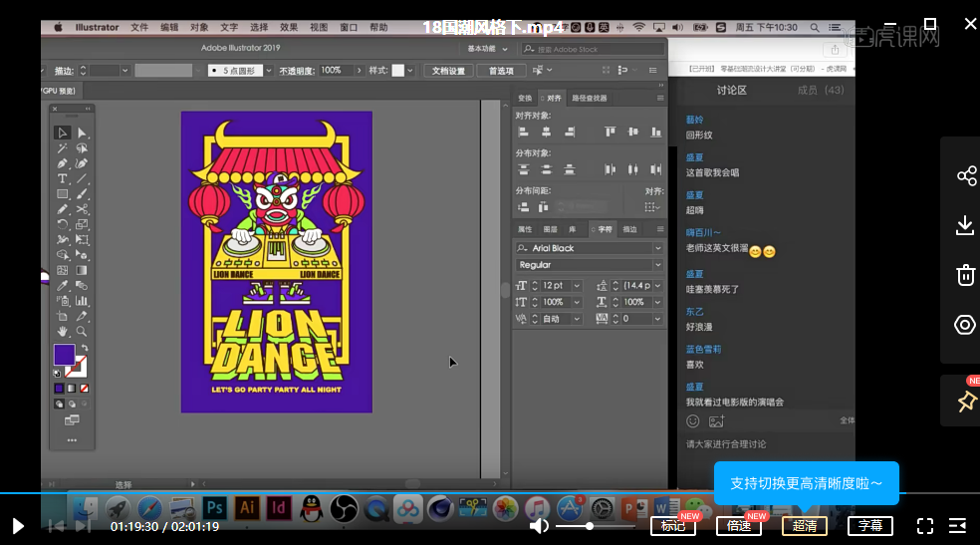Open the 成员 (43) members tab
The image size is (980, 545).
click(x=820, y=91)
